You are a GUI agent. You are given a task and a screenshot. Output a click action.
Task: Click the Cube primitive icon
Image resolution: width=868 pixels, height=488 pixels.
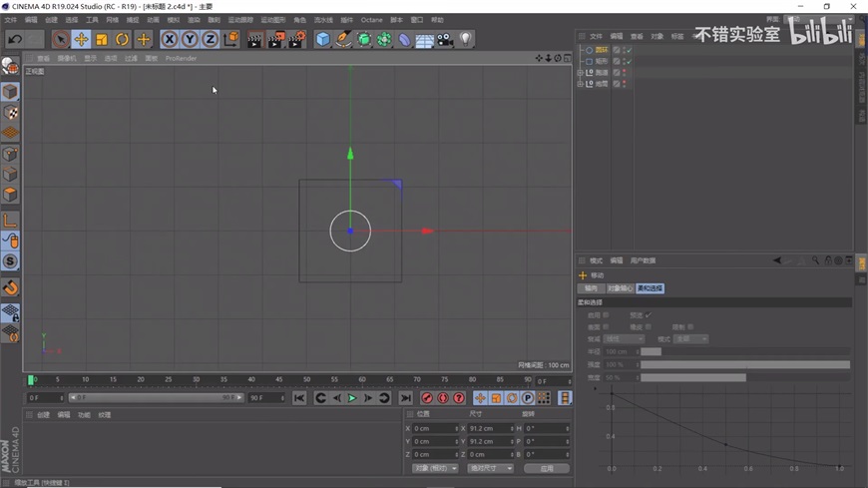click(323, 40)
